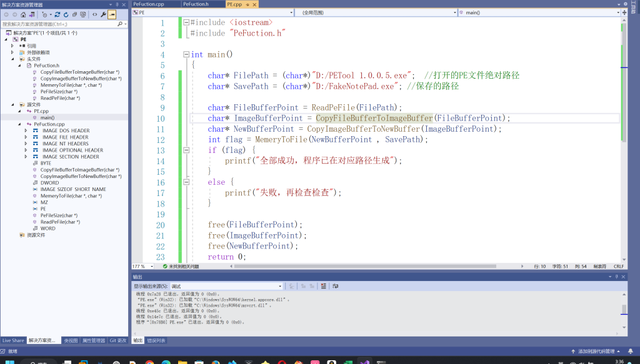Click the View Code angle-brackets icon
640x364 pixels.
(94, 14)
